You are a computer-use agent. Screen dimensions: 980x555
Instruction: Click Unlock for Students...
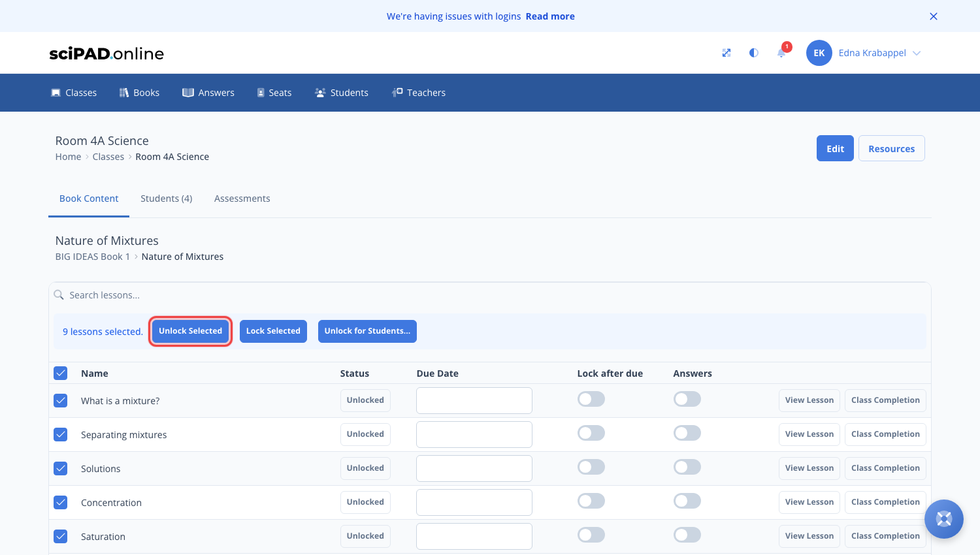point(367,331)
